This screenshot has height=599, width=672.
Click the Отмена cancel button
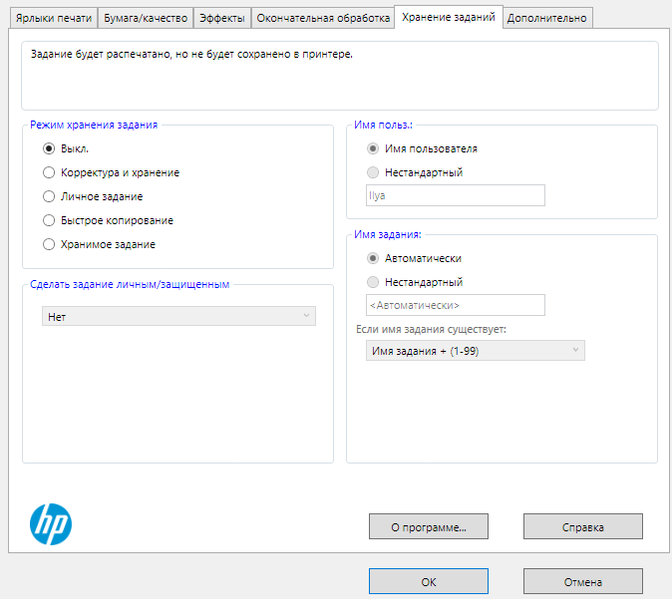tap(582, 581)
